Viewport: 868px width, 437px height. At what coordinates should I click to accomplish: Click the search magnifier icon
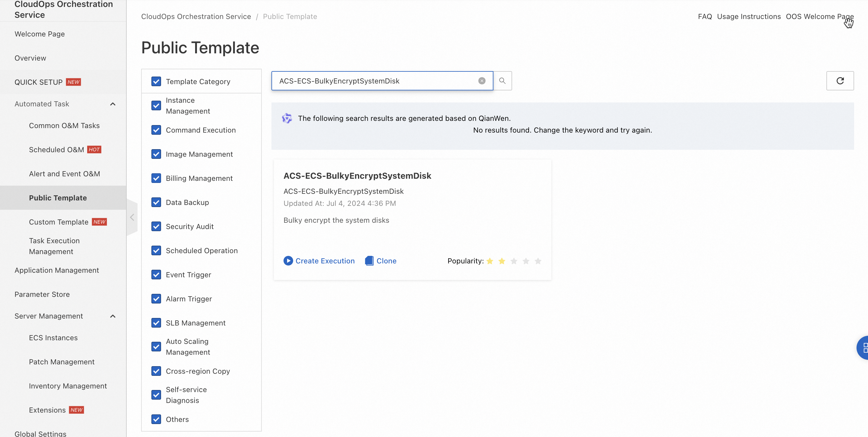point(502,81)
